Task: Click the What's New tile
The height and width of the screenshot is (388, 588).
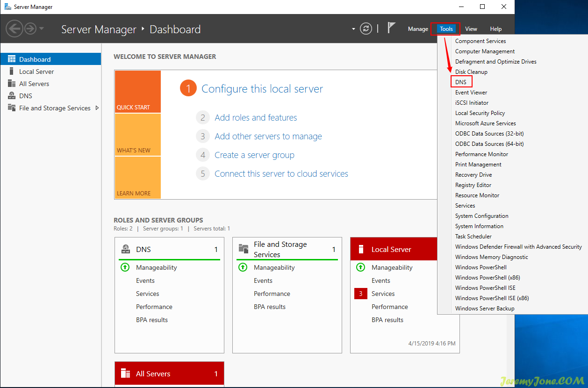Action: coord(137,135)
